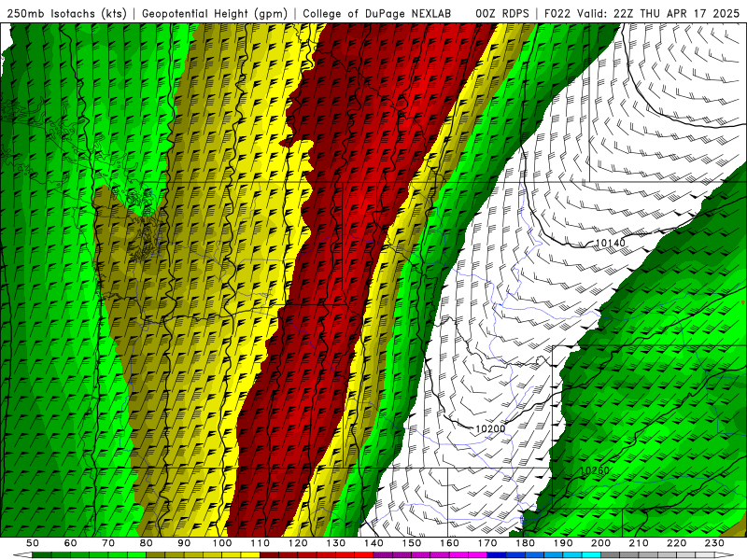The height and width of the screenshot is (560, 747).
Task: Click the "F022 Valid: 22Z THU APR 17 2025" text
Action: tap(641, 13)
